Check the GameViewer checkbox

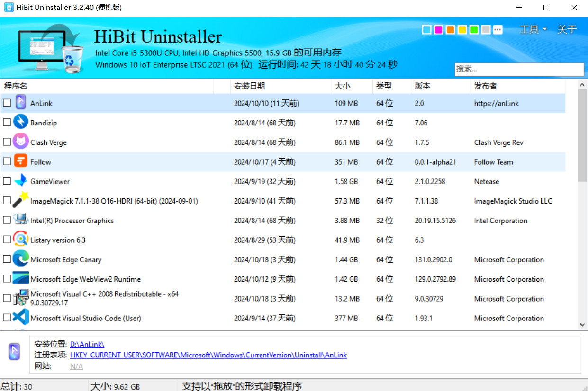pos(7,181)
